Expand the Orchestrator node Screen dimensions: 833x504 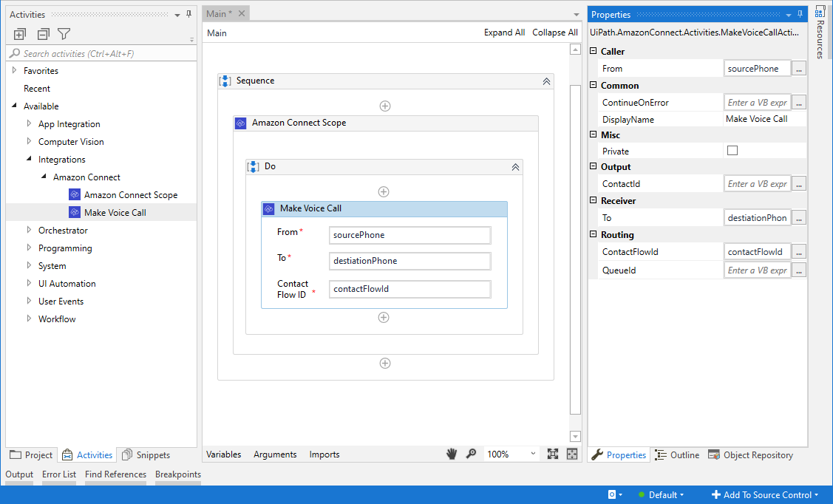tap(30, 230)
